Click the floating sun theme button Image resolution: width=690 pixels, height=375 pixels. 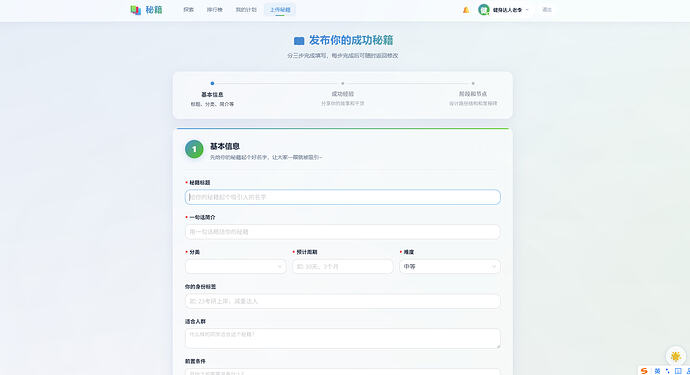click(x=675, y=356)
